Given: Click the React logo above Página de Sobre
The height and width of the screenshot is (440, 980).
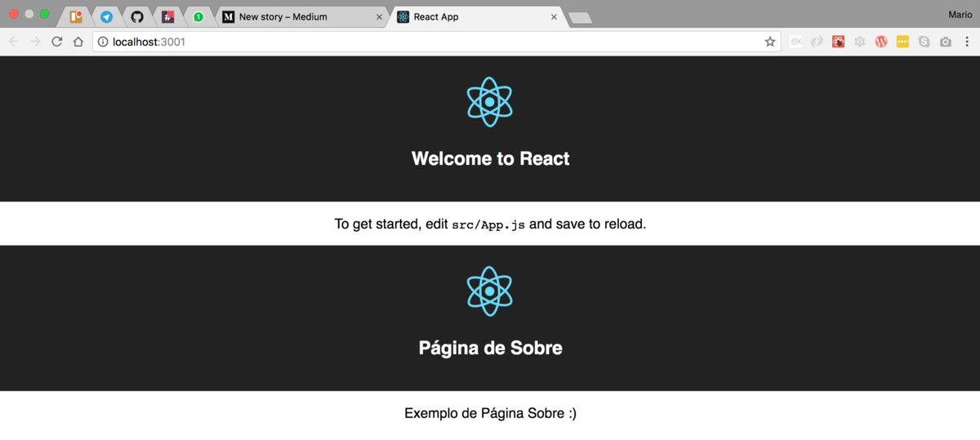Looking at the screenshot, I should [x=490, y=291].
